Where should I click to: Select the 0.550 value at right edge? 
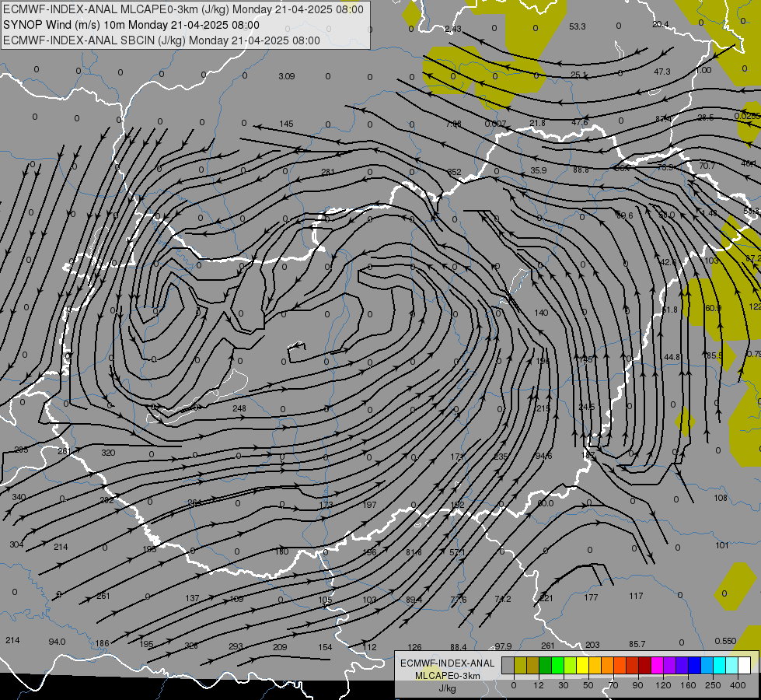pos(725,641)
